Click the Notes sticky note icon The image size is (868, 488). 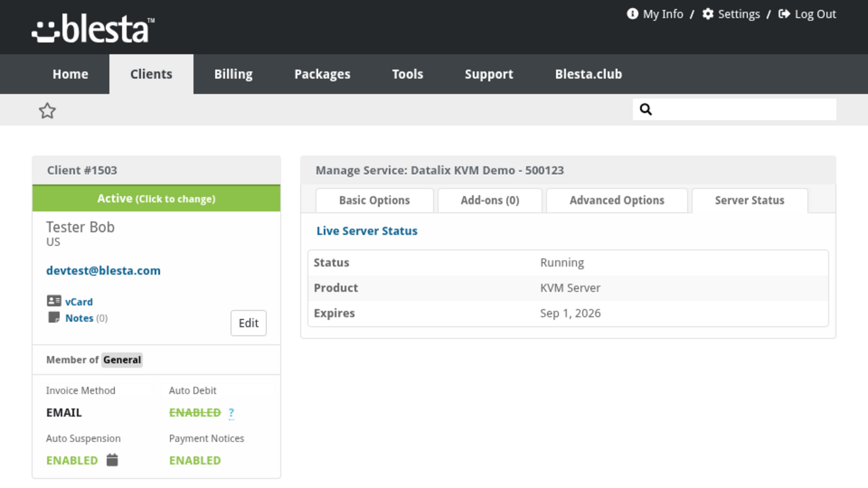(54, 317)
